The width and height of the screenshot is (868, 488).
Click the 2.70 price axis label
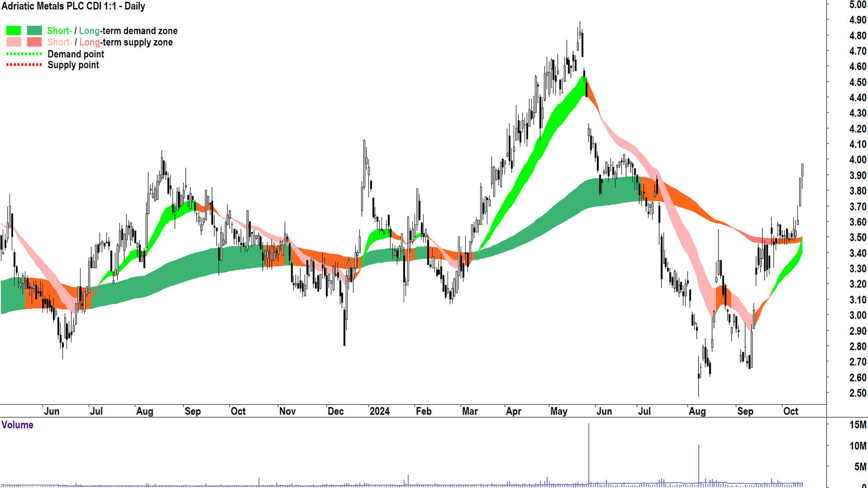coord(858,362)
